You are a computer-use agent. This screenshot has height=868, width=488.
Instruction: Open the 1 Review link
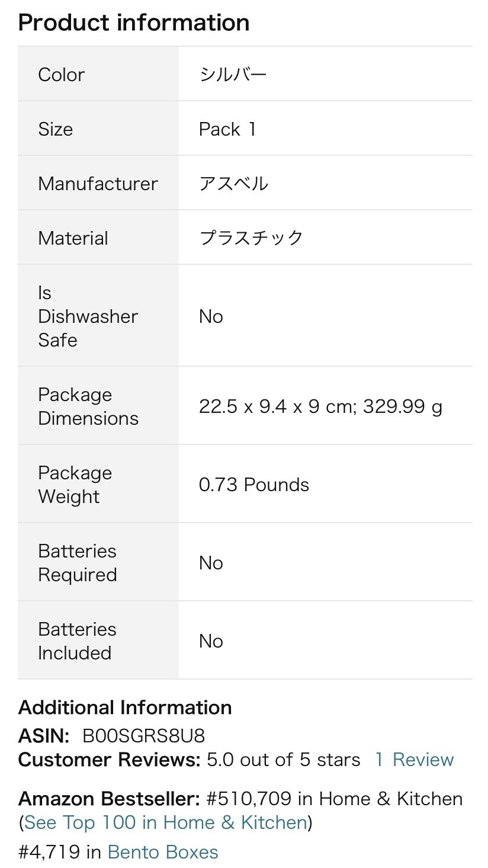(x=415, y=760)
